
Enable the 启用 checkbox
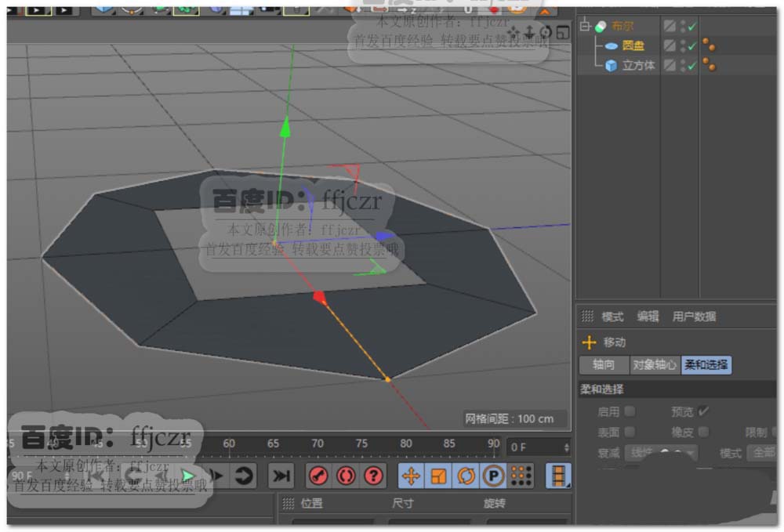pyautogui.click(x=630, y=411)
